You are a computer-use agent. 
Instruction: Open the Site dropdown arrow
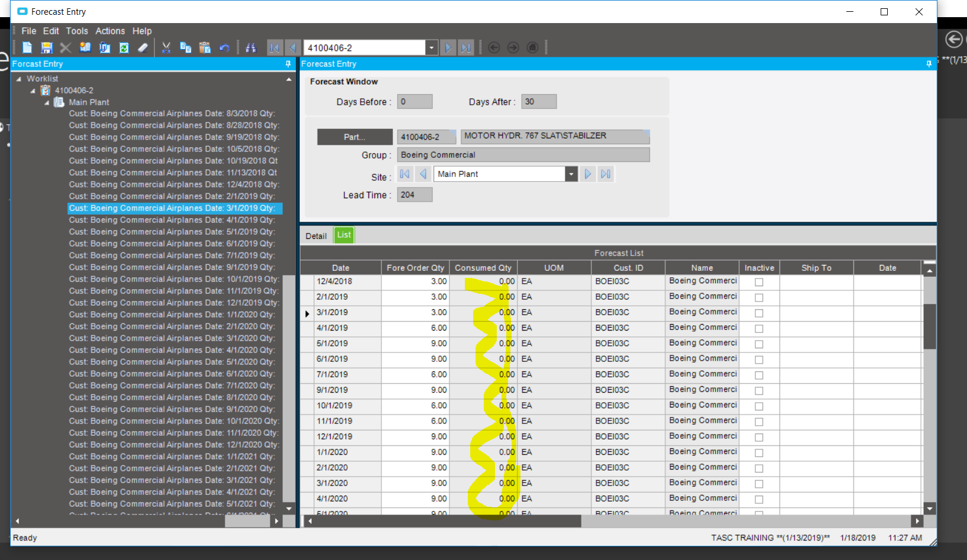571,174
